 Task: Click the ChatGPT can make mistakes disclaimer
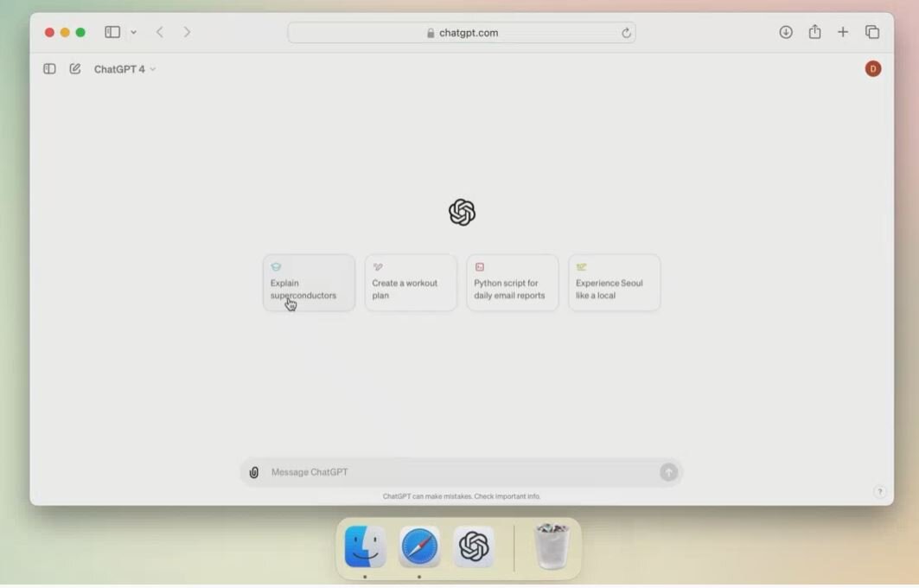click(462, 496)
